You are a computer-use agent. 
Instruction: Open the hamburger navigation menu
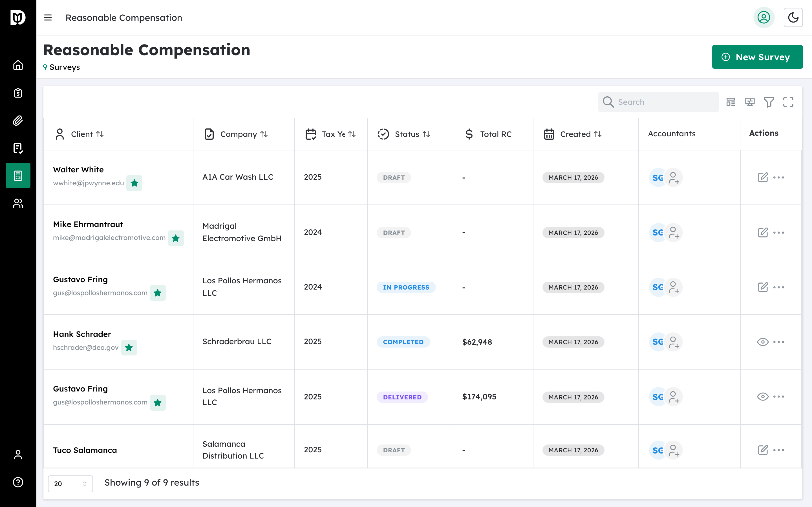tap(48, 17)
